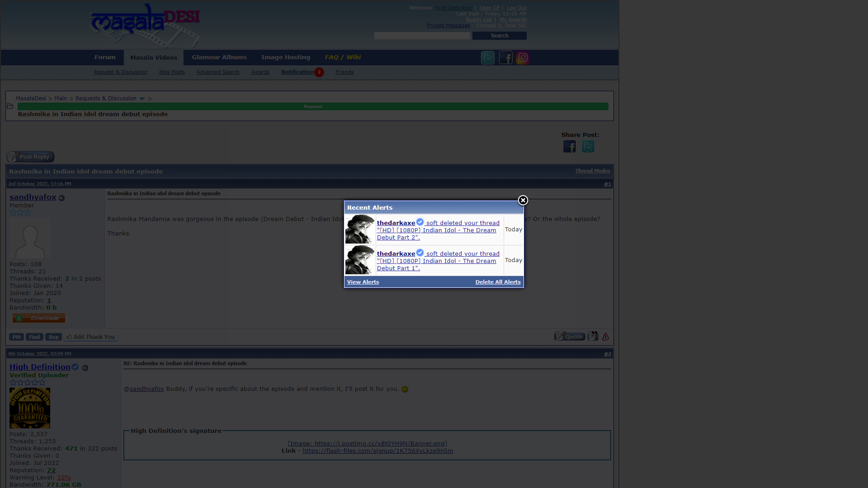Click Delete All Alerts link
Image resolution: width=868 pixels, height=488 pixels.
[x=498, y=282]
